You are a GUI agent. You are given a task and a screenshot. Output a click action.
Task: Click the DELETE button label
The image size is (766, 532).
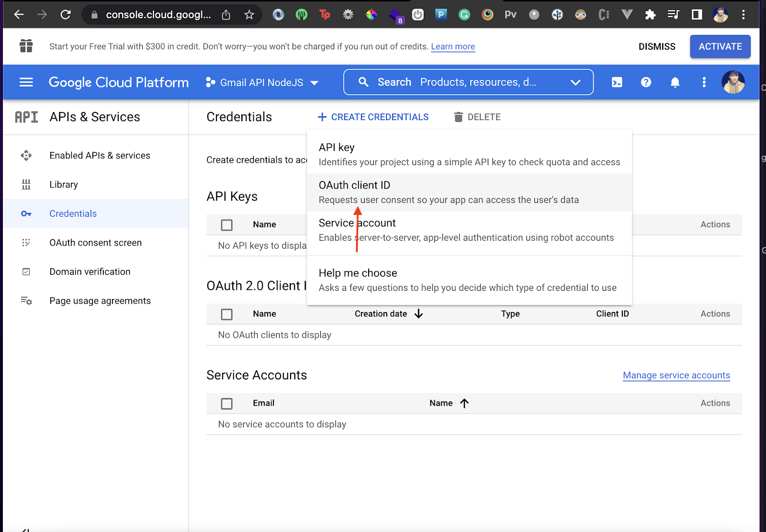tap(484, 117)
